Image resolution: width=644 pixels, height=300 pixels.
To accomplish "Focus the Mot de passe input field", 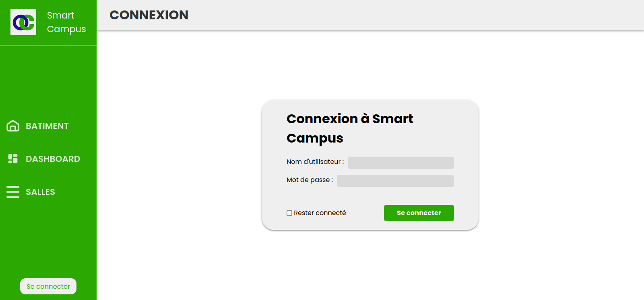I will pyautogui.click(x=395, y=181).
